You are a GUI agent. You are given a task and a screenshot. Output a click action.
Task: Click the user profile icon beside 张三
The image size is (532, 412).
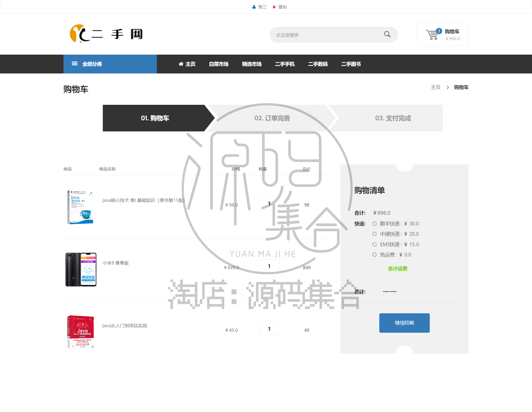pos(254,7)
